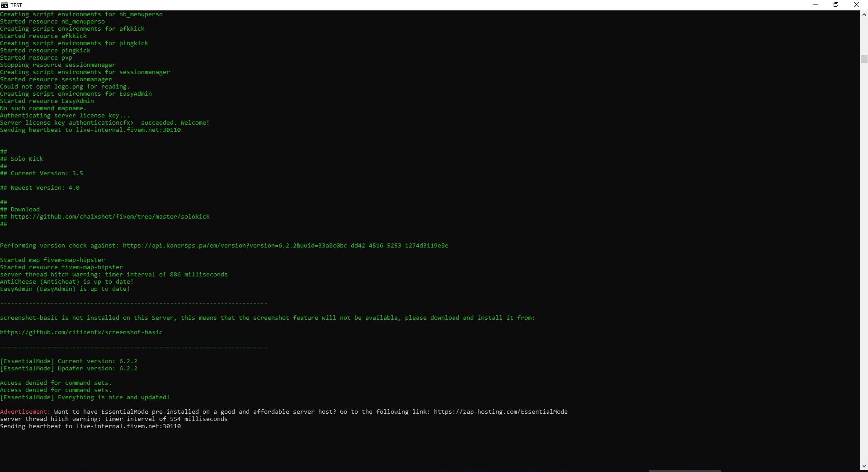
Task: Click the "## Solo Kick" heading line
Action: [x=22, y=159]
